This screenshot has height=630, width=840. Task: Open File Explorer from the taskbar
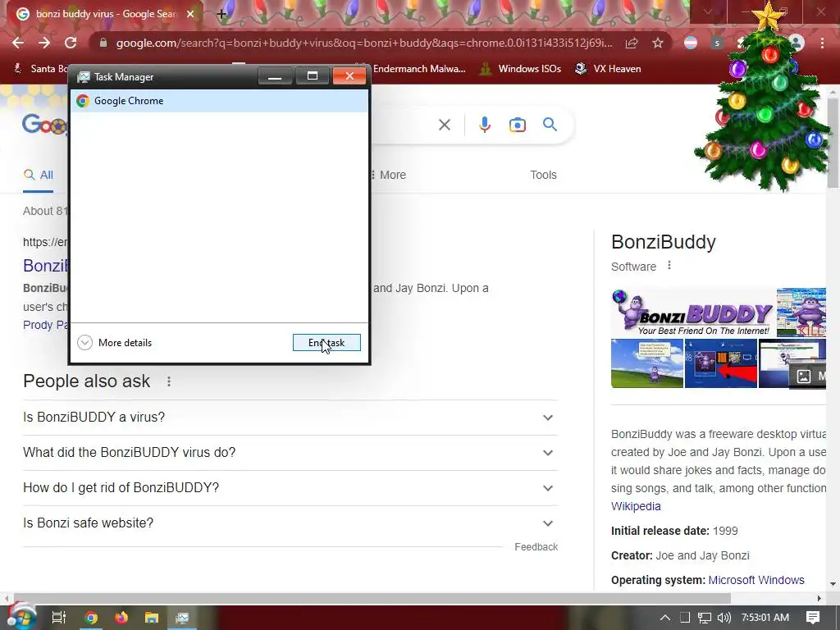[x=152, y=618]
